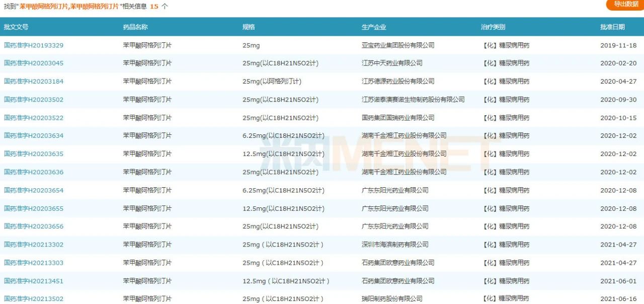Viewport: 644px width, 304px height.
Task: Click the 导出数据 export button
Action: [x=625, y=4]
